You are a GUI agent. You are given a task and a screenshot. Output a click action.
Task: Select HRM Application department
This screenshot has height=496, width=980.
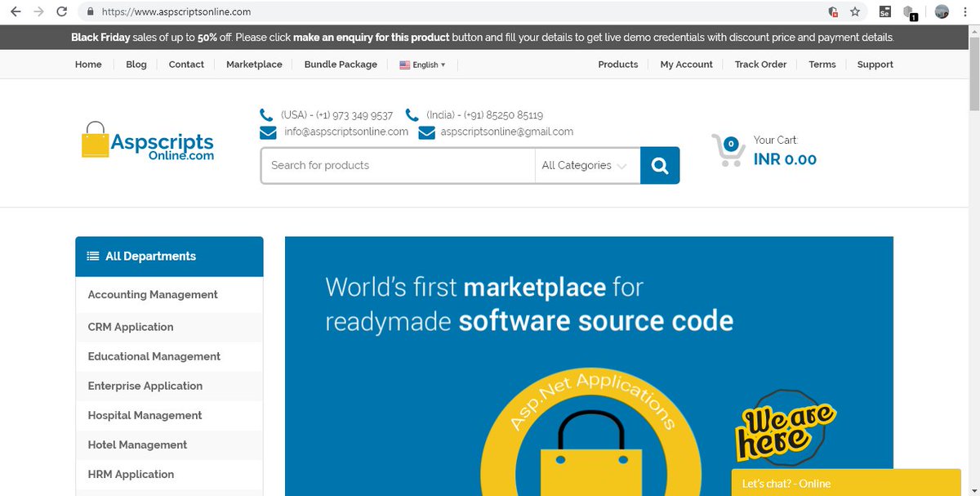tap(131, 474)
